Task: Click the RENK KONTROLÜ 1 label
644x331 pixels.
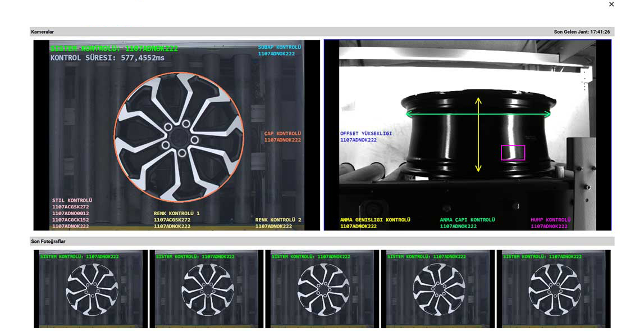Action: pyautogui.click(x=176, y=214)
